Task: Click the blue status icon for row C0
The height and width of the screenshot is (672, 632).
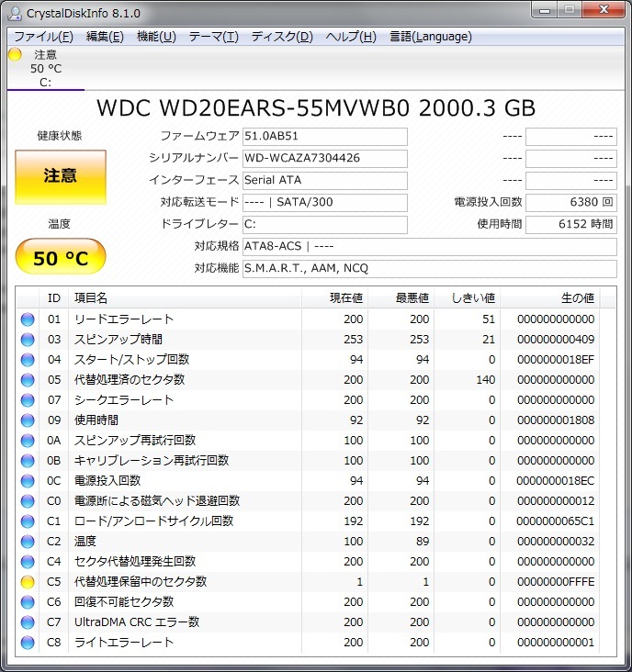Action: (x=28, y=501)
